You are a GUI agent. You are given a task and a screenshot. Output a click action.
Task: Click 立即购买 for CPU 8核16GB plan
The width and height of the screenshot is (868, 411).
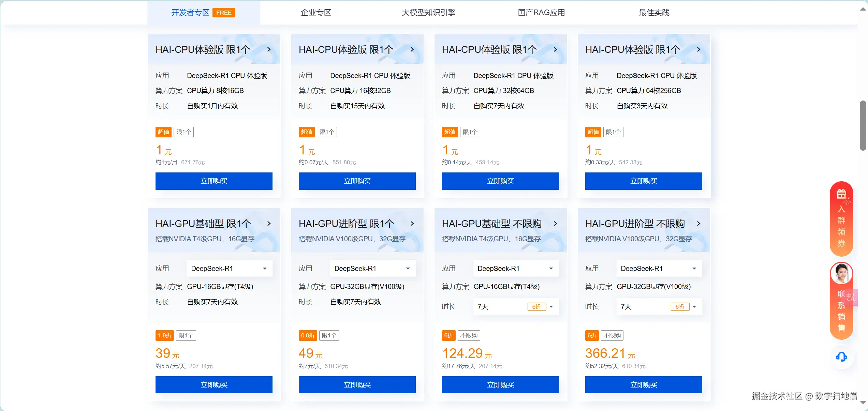[x=214, y=181]
